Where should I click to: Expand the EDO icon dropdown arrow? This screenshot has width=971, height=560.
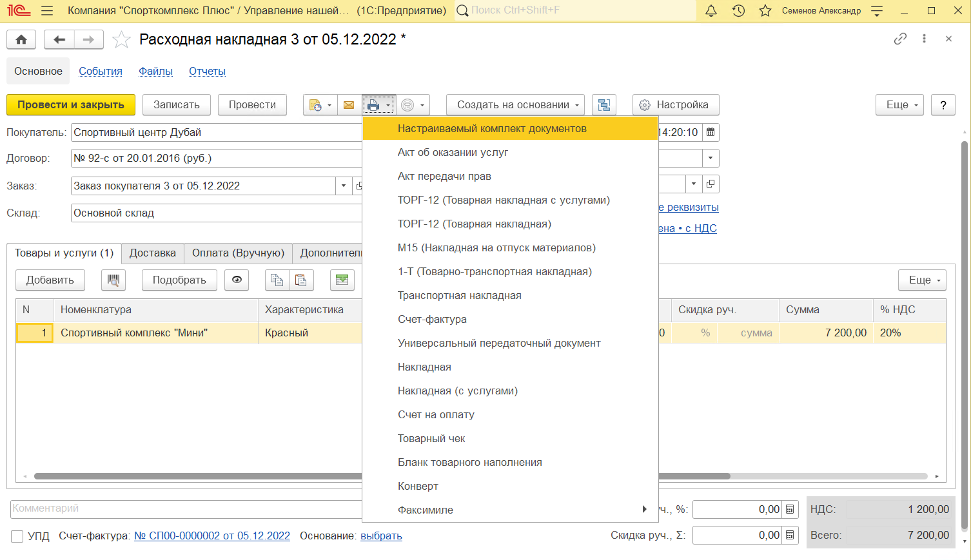coord(423,105)
